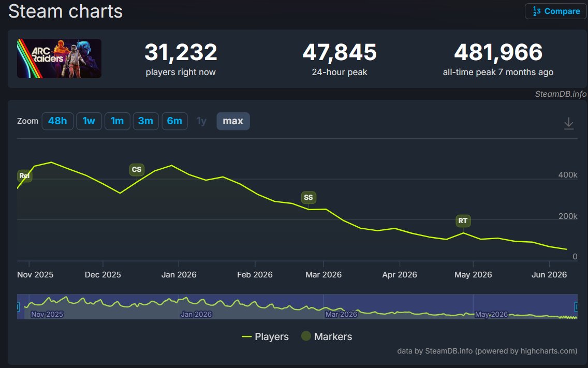588x368 pixels.
Task: Click the CS marker on chart
Action: (137, 170)
